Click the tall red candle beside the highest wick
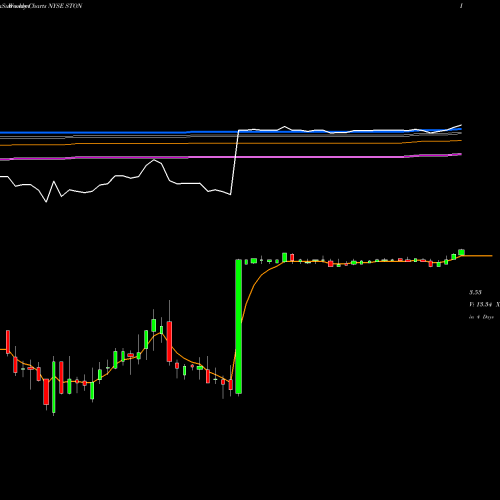500x500 pixels. coord(169,341)
